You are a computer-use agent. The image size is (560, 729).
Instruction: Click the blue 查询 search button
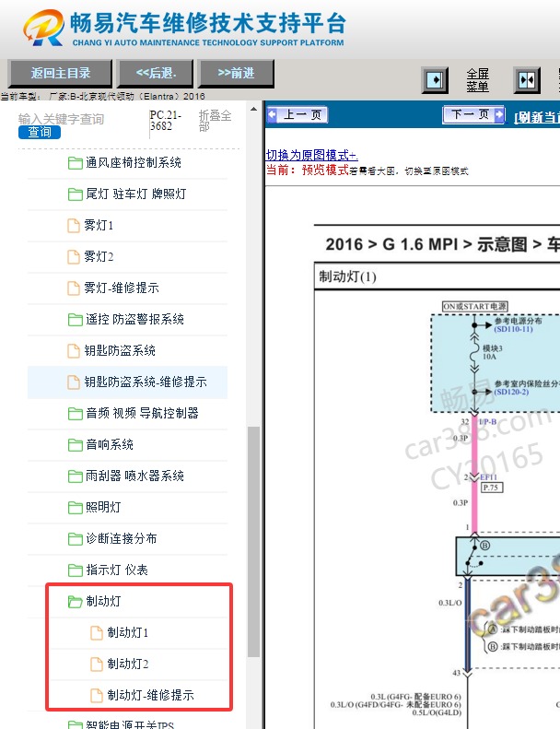click(40, 132)
